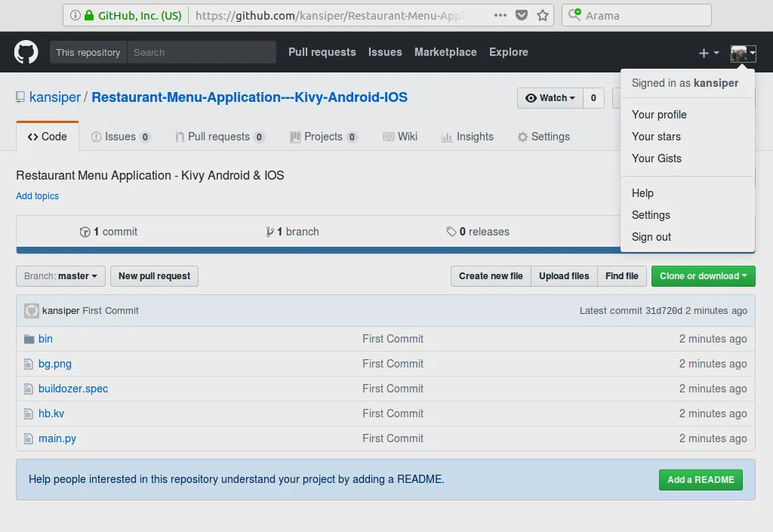Go to the Projects tab
This screenshot has height=532, width=773.
click(x=323, y=137)
